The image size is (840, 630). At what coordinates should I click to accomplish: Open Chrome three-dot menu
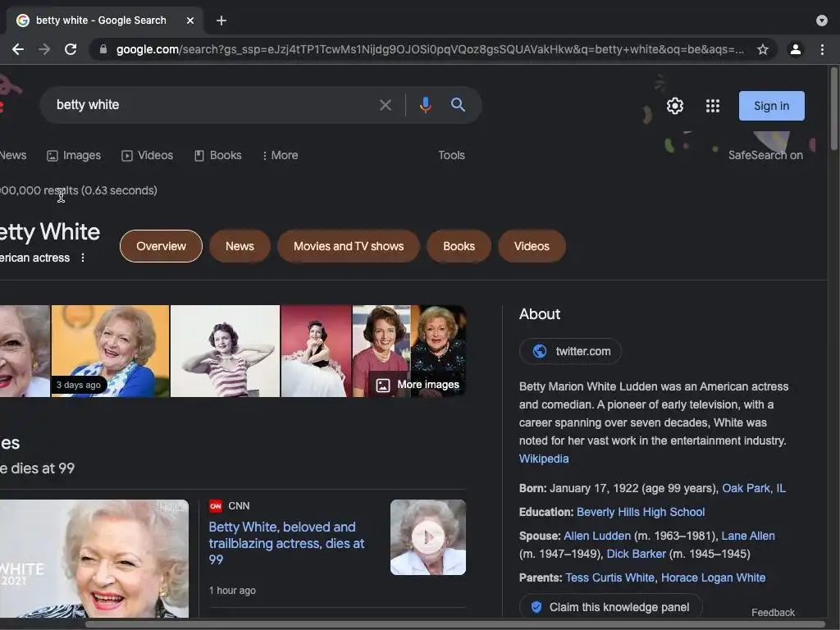(822, 49)
